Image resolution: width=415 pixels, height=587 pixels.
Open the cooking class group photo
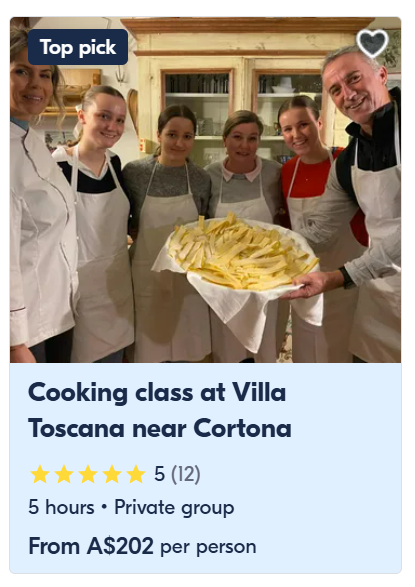[205, 190]
